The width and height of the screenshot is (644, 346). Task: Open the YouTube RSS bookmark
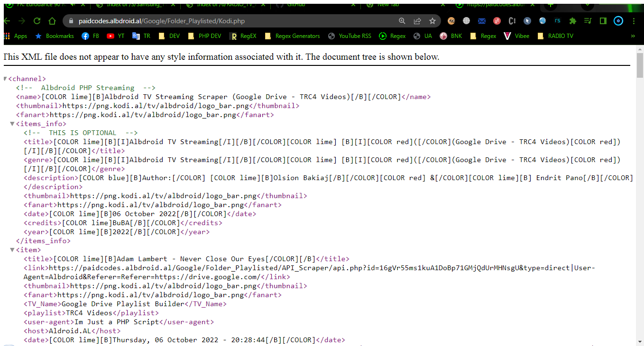pyautogui.click(x=350, y=36)
